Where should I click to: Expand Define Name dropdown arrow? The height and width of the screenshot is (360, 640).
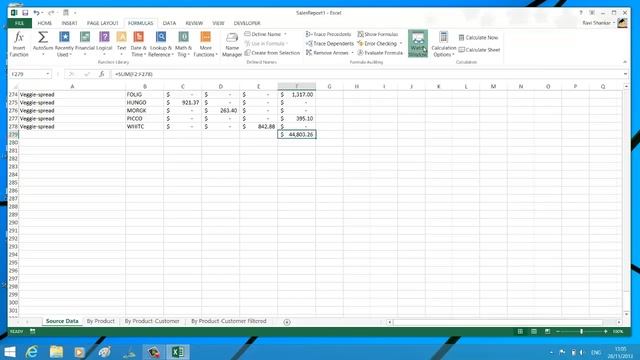pyautogui.click(x=285, y=34)
